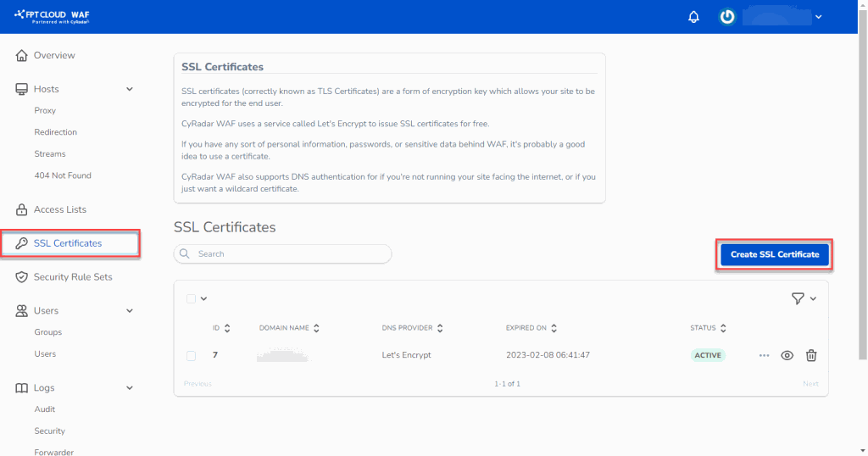Click the ID value 7
Viewport: 868px width, 456px height.
point(215,355)
